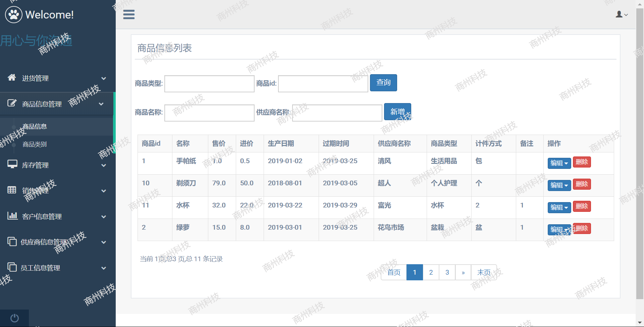Viewport: 644px width, 327px height.
Task: Open 库存管理 menu
Action: pyautogui.click(x=57, y=165)
